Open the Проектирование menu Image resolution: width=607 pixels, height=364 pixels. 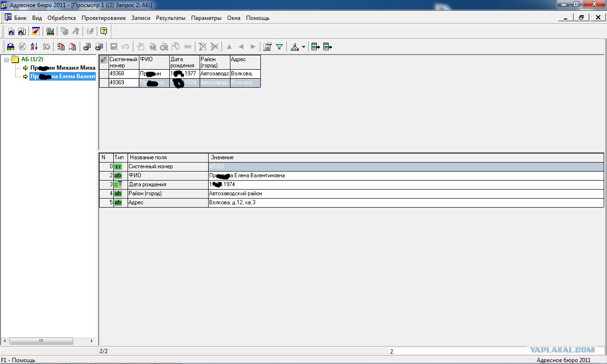pos(103,18)
